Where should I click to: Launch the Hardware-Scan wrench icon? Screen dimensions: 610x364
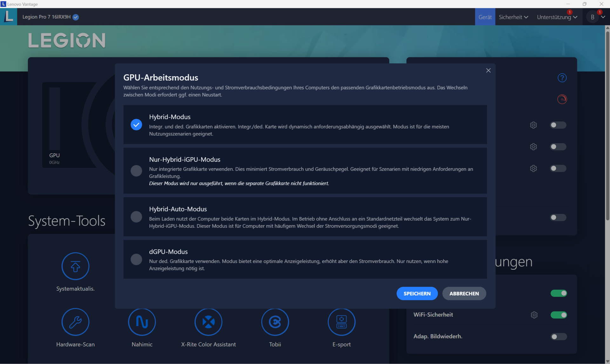(x=75, y=322)
